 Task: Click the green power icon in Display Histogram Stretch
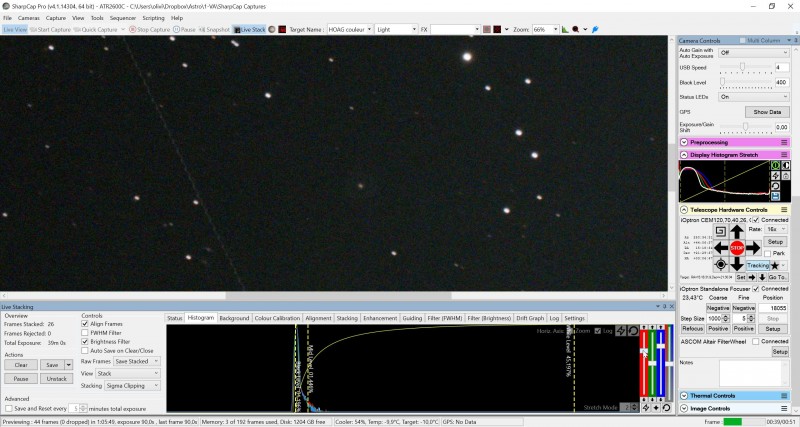(x=775, y=166)
